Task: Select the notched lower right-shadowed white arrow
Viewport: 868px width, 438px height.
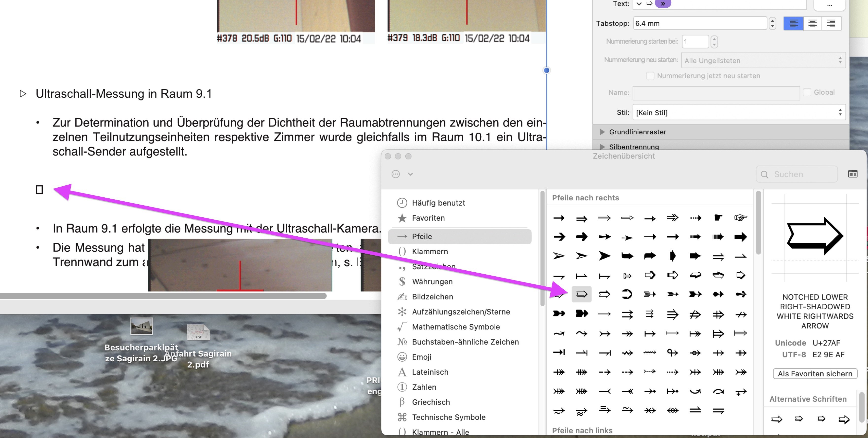Action: click(x=582, y=294)
